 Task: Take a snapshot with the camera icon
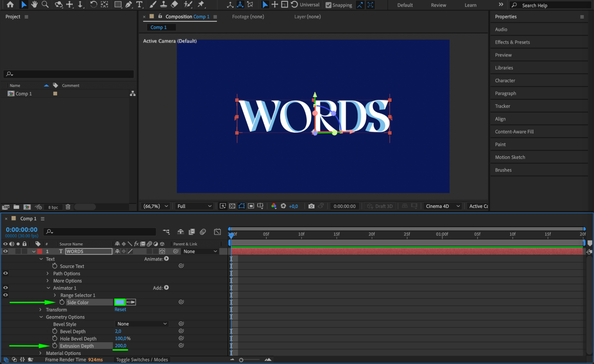[311, 206]
